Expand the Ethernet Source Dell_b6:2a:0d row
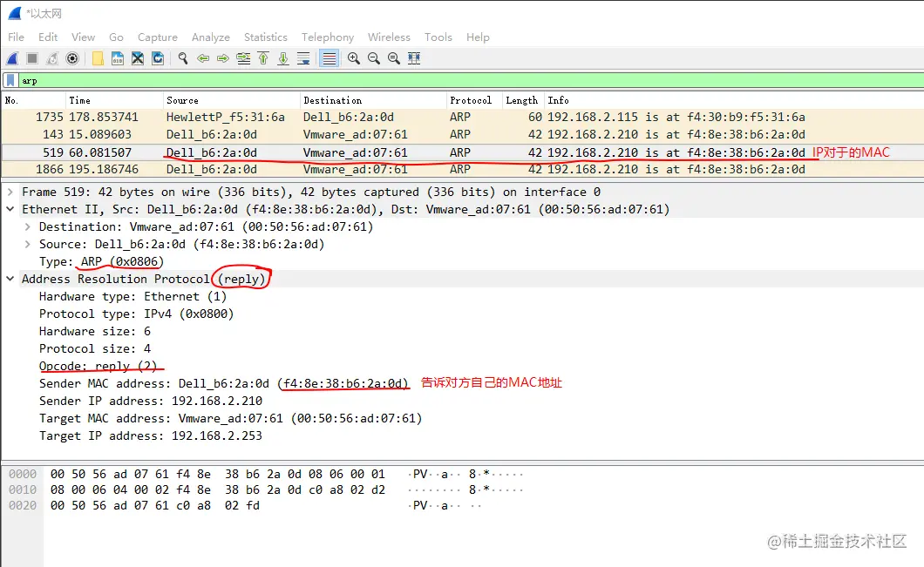The image size is (924, 567). (x=27, y=244)
